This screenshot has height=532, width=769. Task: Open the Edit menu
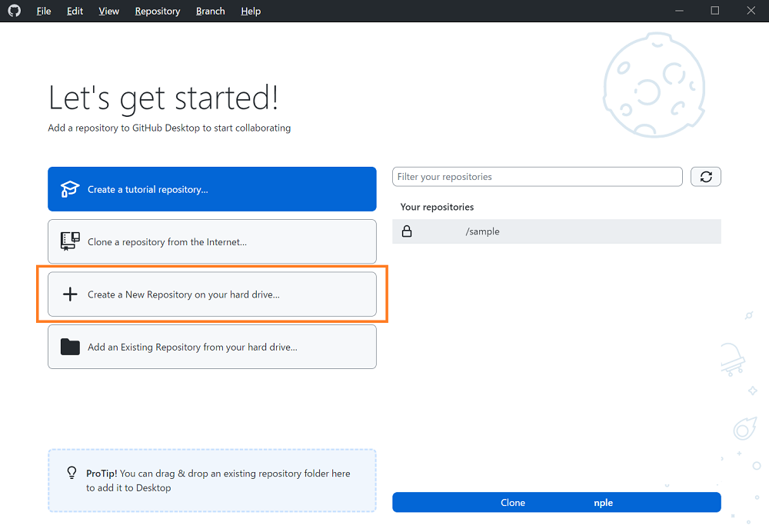click(75, 11)
